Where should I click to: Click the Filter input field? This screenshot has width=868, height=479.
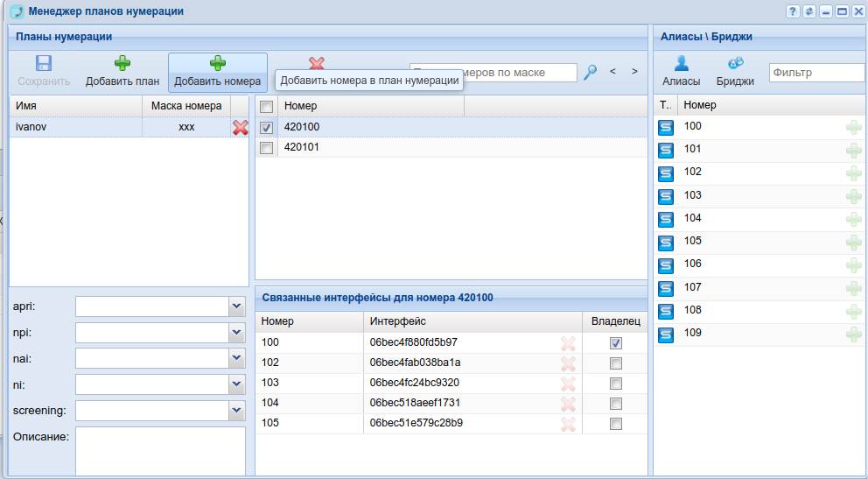pos(815,73)
